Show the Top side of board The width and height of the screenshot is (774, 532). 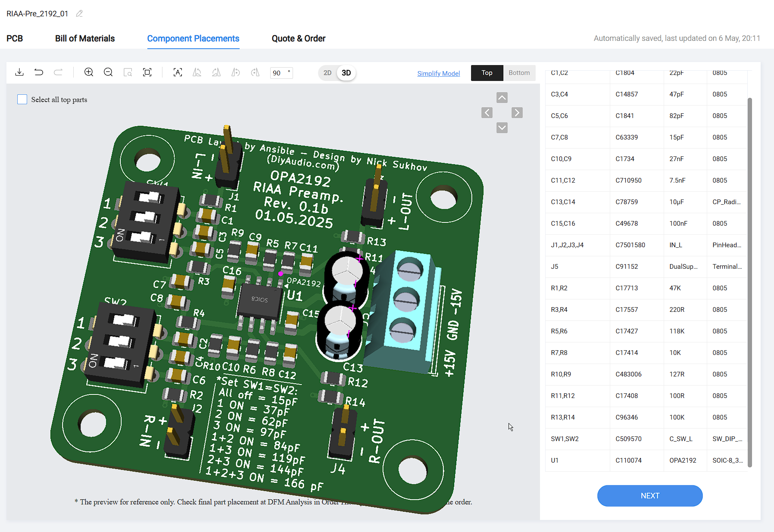coord(487,73)
